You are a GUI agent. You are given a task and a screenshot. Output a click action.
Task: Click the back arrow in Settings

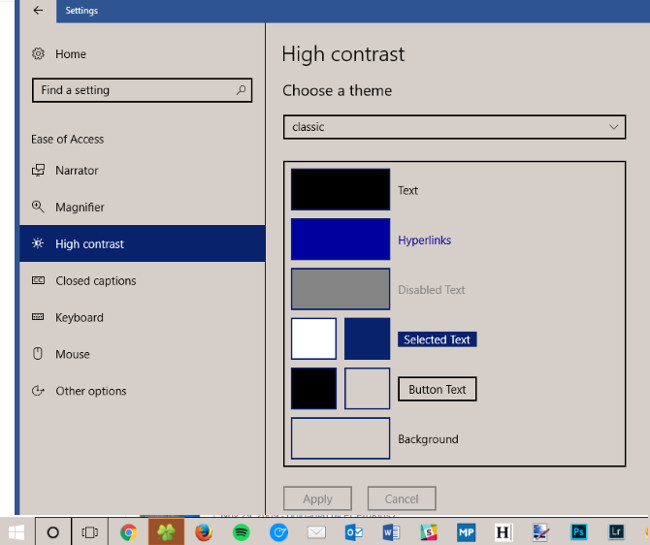pyautogui.click(x=38, y=11)
